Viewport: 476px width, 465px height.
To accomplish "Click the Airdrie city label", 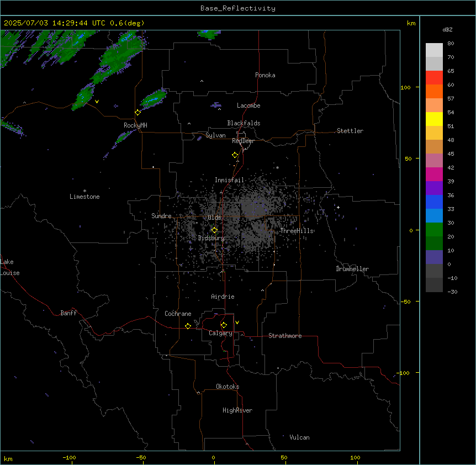I will [x=223, y=297].
